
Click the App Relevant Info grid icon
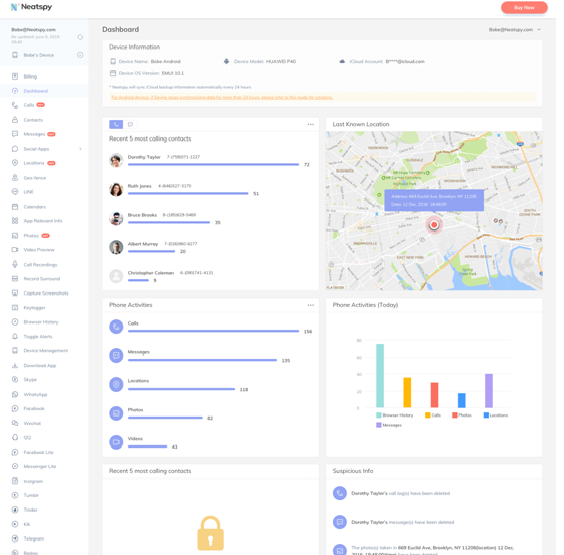coord(15,221)
